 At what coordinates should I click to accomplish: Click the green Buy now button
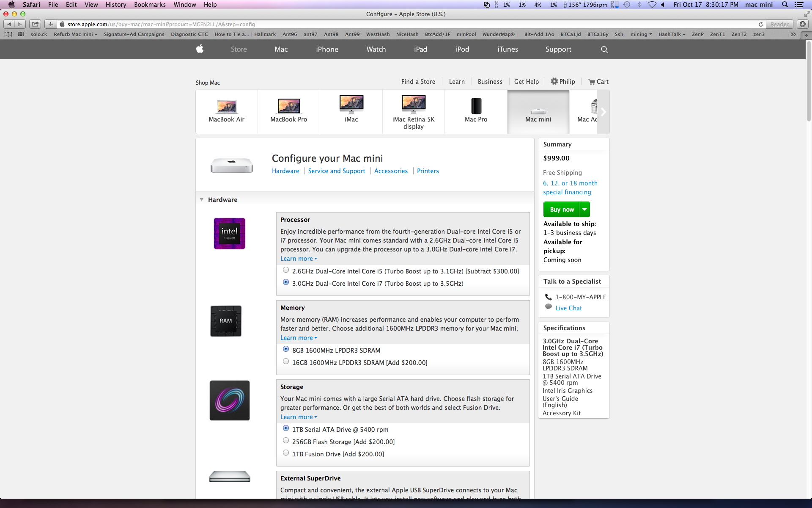point(561,210)
